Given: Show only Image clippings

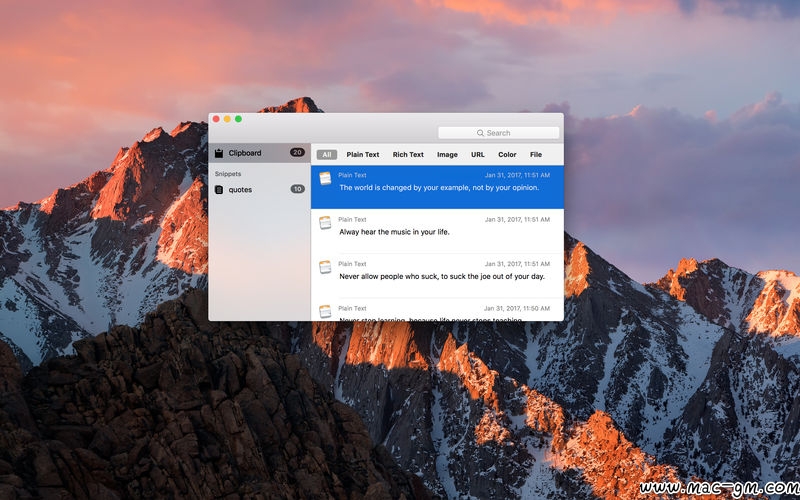Looking at the screenshot, I should point(447,155).
